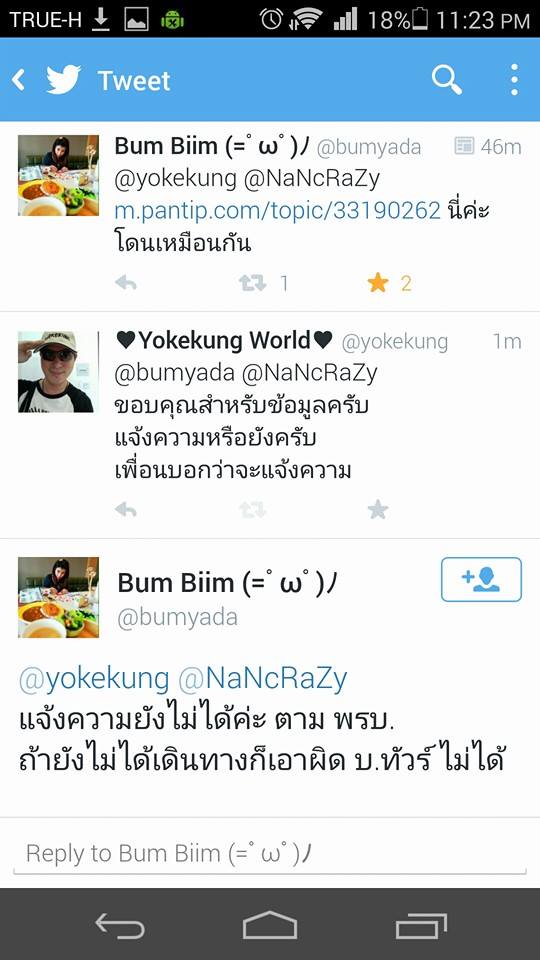Tap the Android back navigation button
This screenshot has width=540, height=960.
120,924
